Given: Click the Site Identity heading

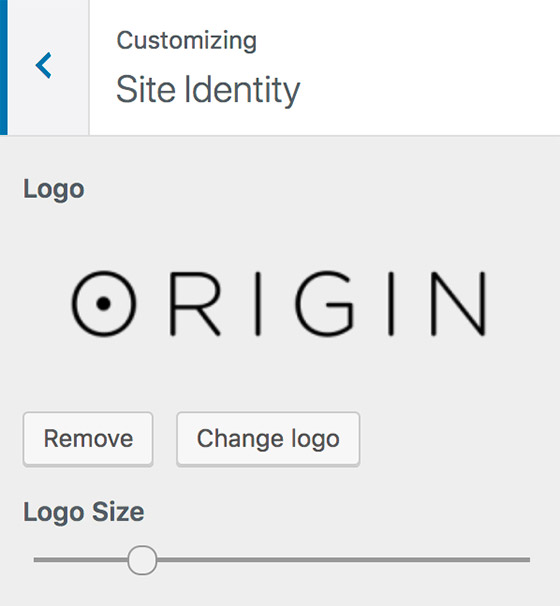Looking at the screenshot, I should click(x=208, y=90).
